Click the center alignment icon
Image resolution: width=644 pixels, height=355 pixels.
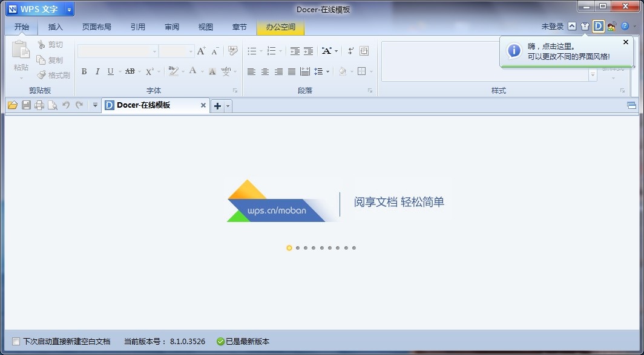(264, 71)
